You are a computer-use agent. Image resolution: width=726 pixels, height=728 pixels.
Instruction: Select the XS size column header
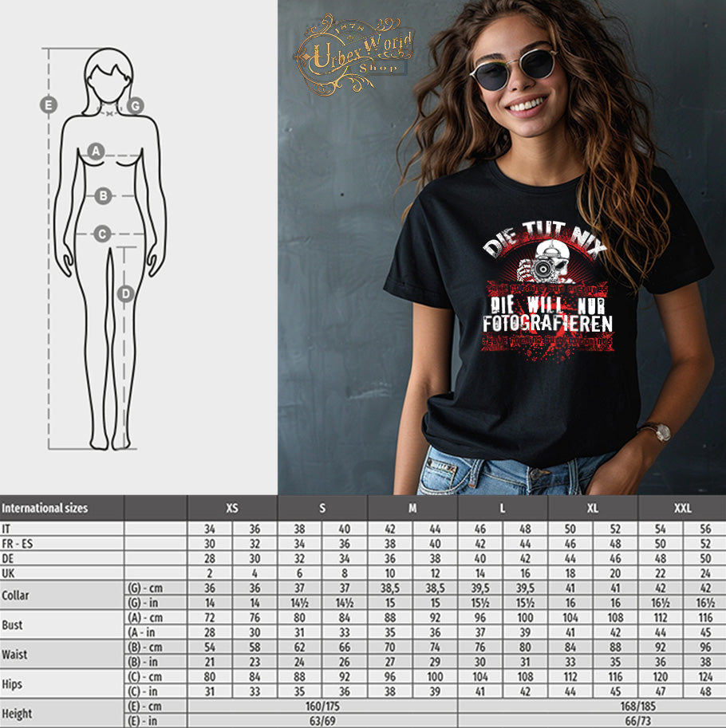[232, 508]
